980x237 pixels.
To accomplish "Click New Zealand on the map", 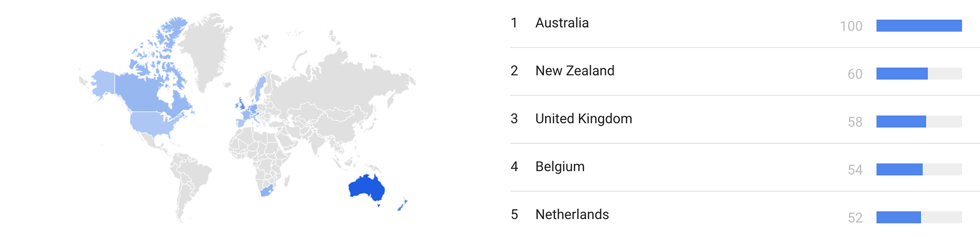I will 403,204.
